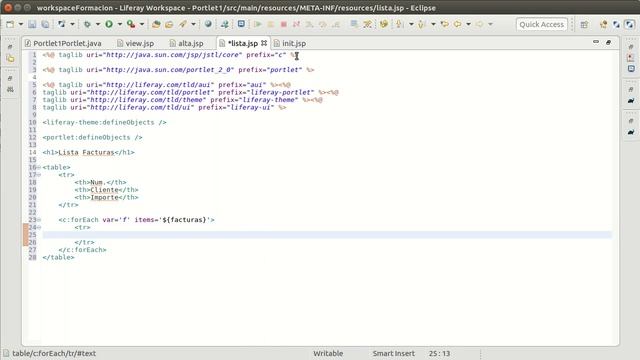Open the Debug dropdown arrow
The height and width of the screenshot is (360, 640).
click(98, 24)
